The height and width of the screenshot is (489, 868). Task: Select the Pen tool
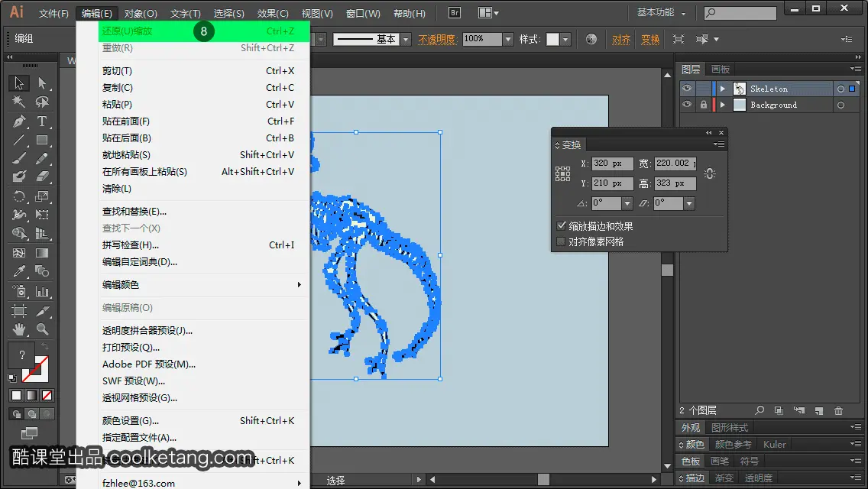[x=19, y=121]
